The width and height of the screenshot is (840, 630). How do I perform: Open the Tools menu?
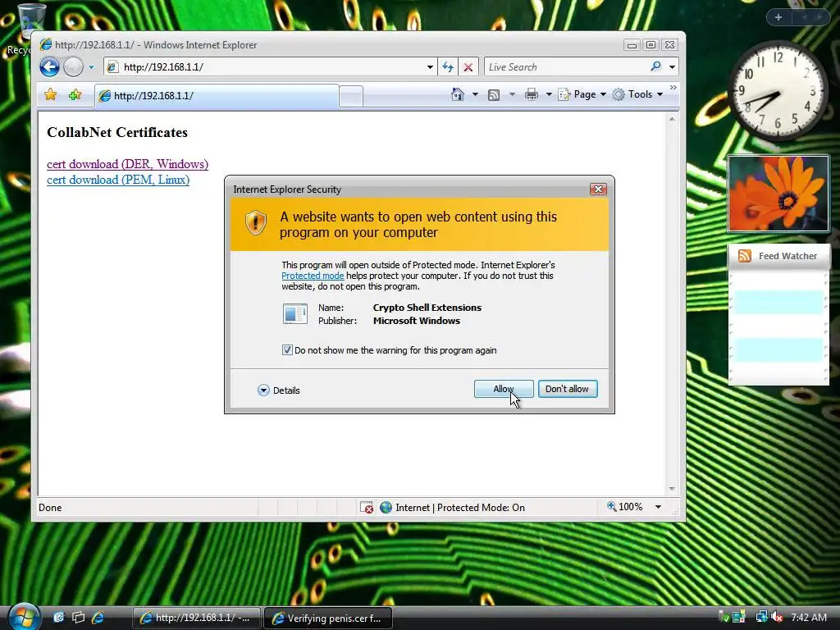(638, 94)
